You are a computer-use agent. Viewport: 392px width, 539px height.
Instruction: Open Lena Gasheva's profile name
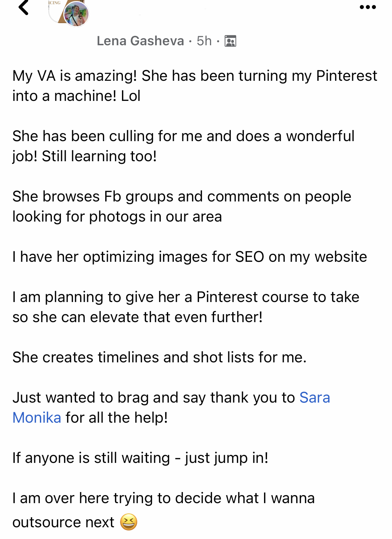pyautogui.click(x=140, y=41)
